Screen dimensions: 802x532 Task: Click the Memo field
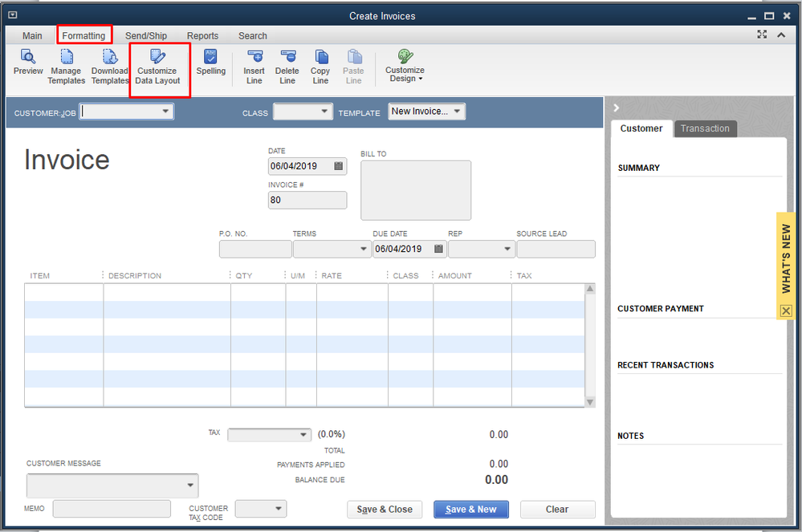[x=112, y=509]
